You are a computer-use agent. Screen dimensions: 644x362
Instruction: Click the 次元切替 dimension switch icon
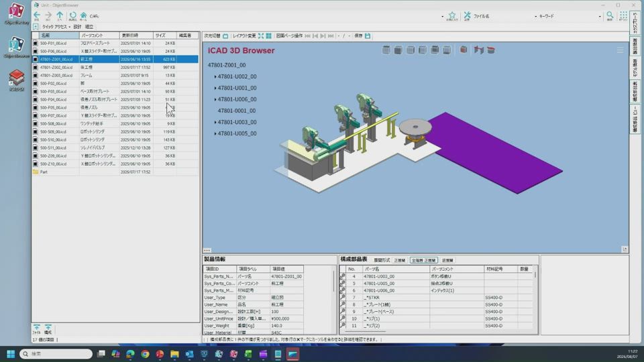pos(225,36)
